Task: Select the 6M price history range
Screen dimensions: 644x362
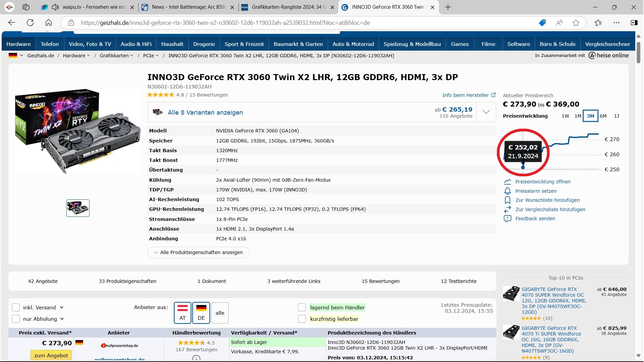Action: [603, 116]
